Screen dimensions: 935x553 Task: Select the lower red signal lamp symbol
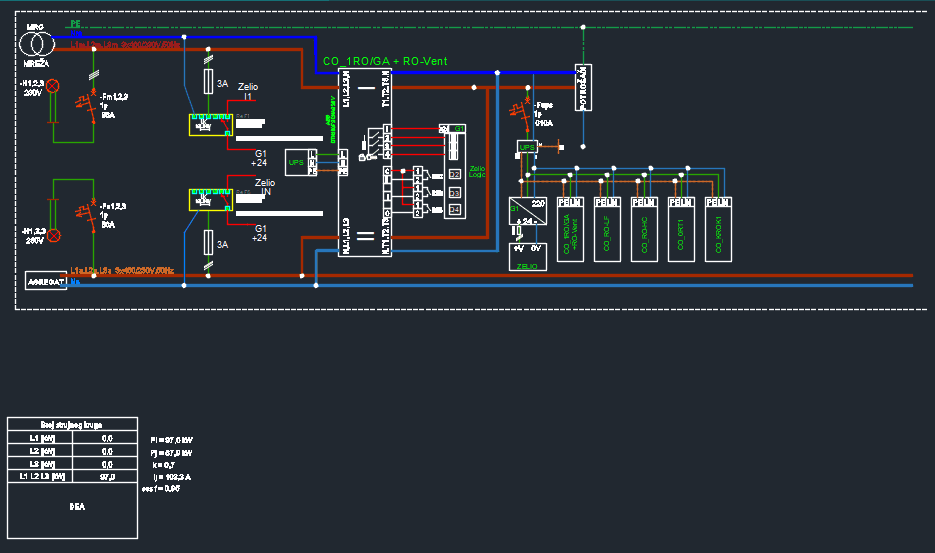(x=55, y=235)
